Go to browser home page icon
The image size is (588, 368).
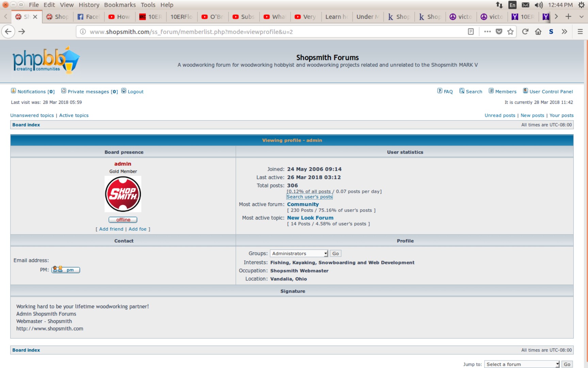[x=538, y=32]
